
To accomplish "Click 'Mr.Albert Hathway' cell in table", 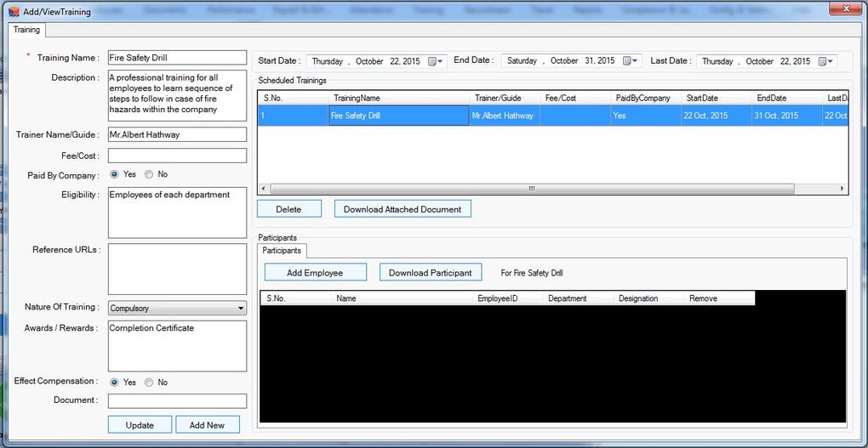I will coord(505,116).
